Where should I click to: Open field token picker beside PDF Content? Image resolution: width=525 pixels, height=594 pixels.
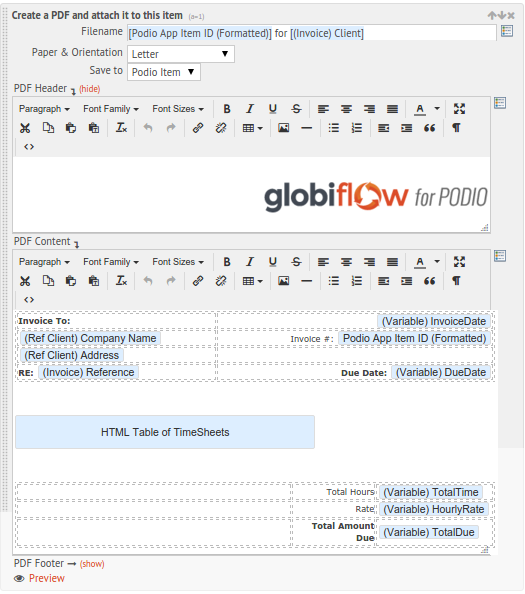coord(500,256)
